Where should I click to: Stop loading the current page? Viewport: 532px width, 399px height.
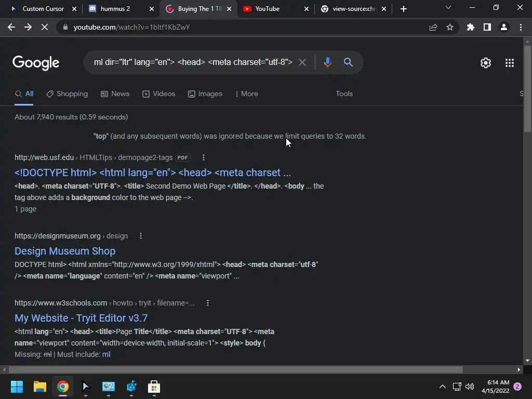click(45, 27)
